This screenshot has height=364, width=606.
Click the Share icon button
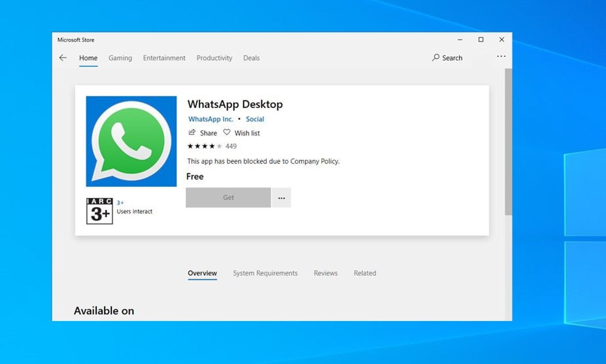[x=202, y=132]
